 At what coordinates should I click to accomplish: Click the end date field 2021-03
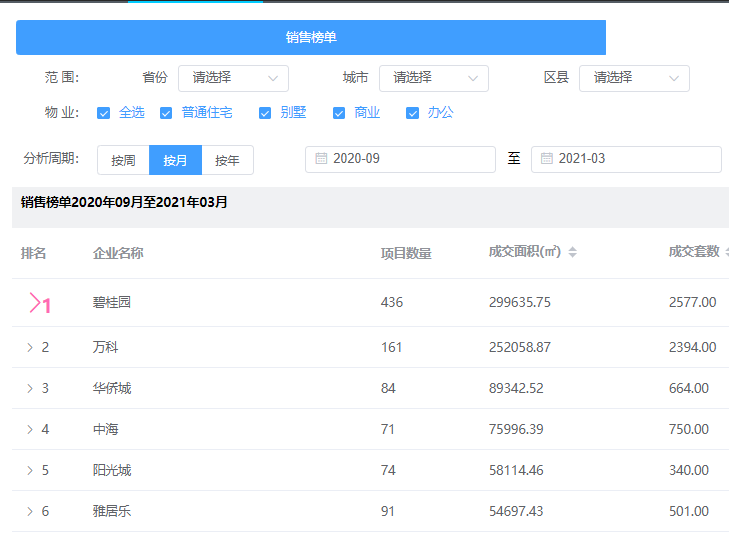(x=626, y=159)
